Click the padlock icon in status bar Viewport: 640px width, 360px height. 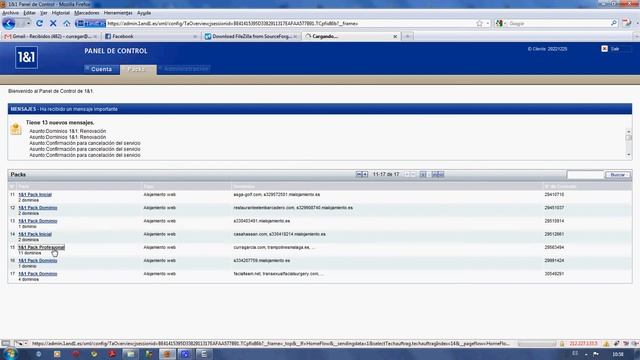click(562, 344)
